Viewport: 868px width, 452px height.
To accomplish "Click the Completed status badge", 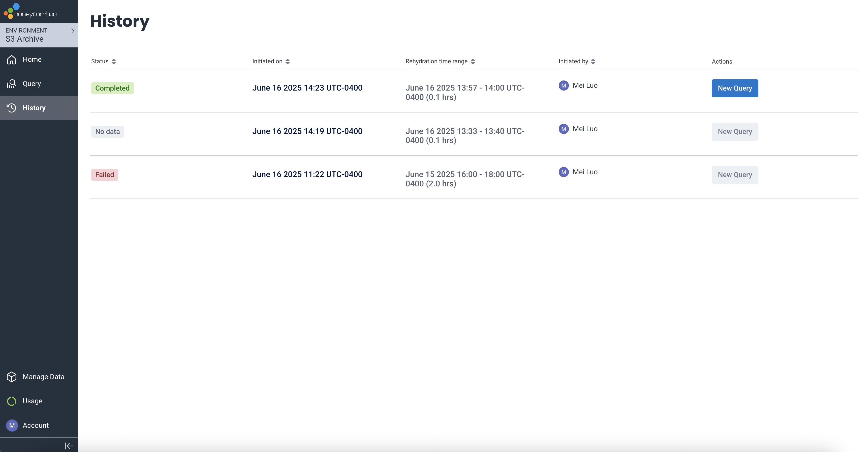I will (113, 88).
